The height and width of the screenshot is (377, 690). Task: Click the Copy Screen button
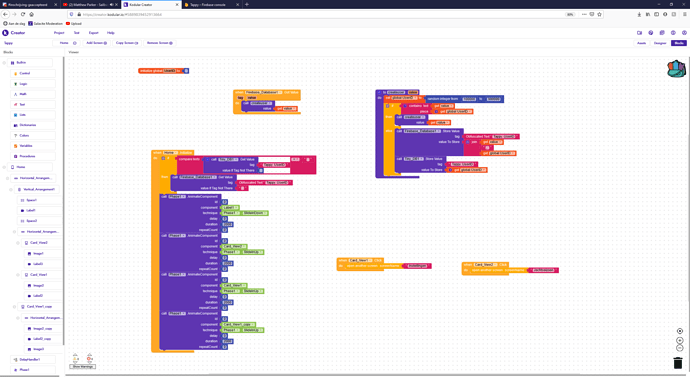[127, 43]
